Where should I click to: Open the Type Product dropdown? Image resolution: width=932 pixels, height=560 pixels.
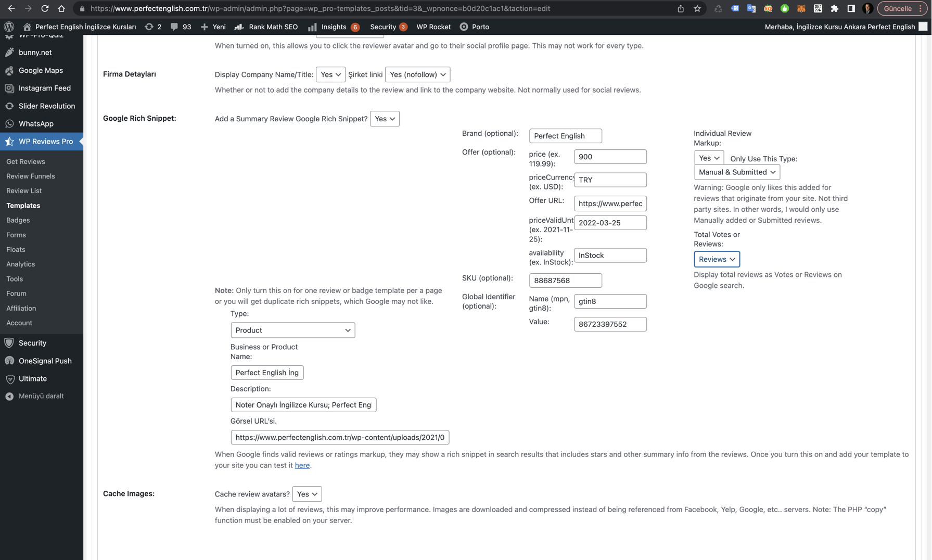(x=292, y=330)
